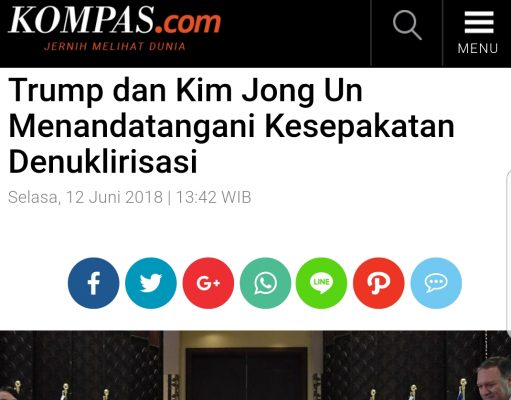The width and height of the screenshot is (511, 400).
Task: Share article on Twitter
Action: click(151, 283)
